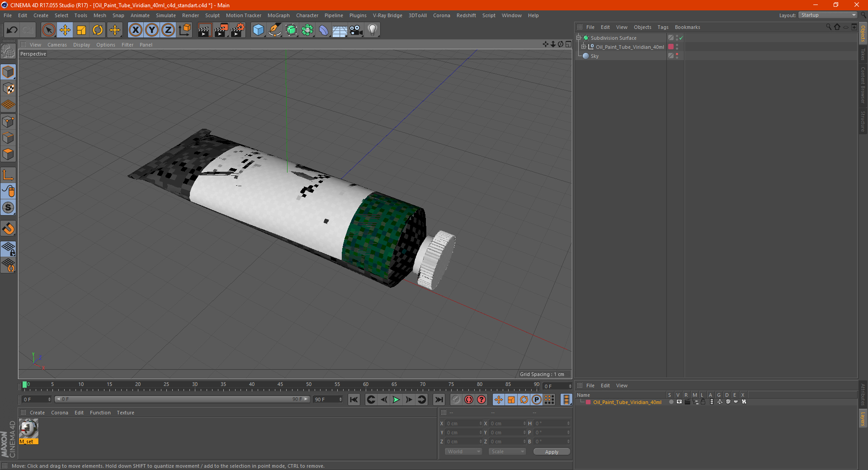The width and height of the screenshot is (868, 470).
Task: Click the X position input field
Action: coord(463,423)
